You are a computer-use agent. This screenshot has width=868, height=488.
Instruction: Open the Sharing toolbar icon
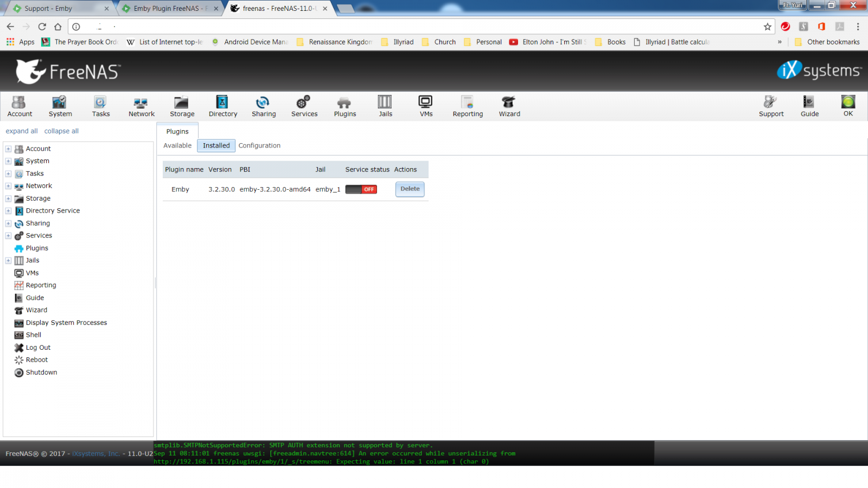pyautogui.click(x=264, y=106)
